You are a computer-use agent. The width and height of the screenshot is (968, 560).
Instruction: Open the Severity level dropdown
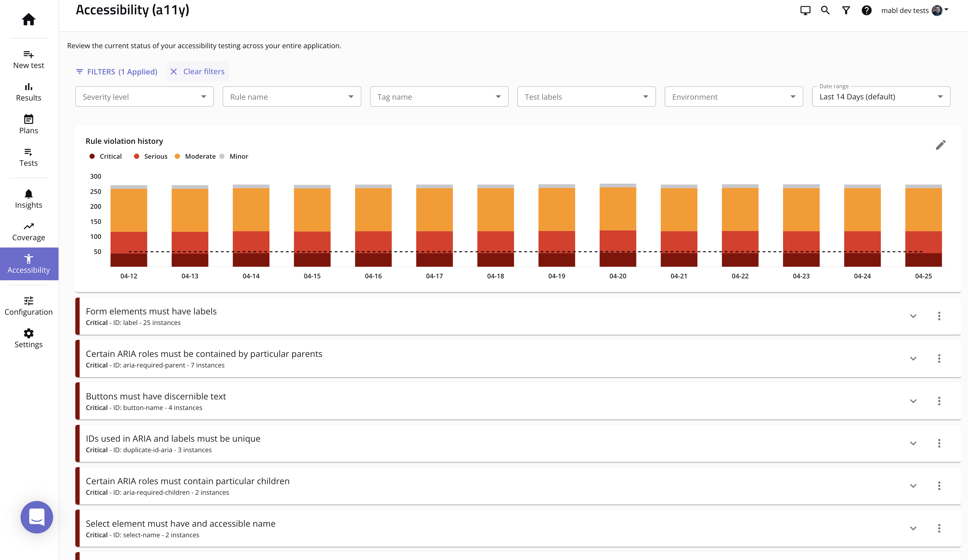[144, 97]
